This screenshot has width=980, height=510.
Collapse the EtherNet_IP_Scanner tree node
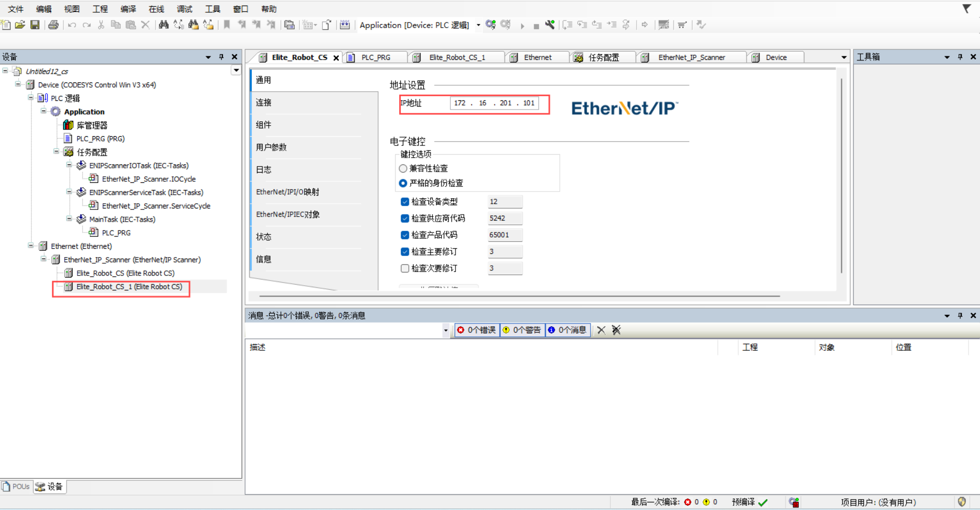[43, 259]
